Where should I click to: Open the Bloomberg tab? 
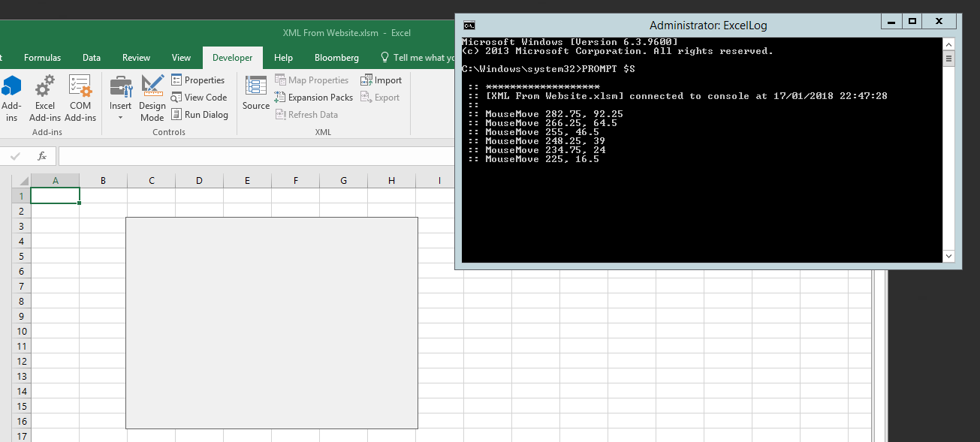[x=336, y=58]
